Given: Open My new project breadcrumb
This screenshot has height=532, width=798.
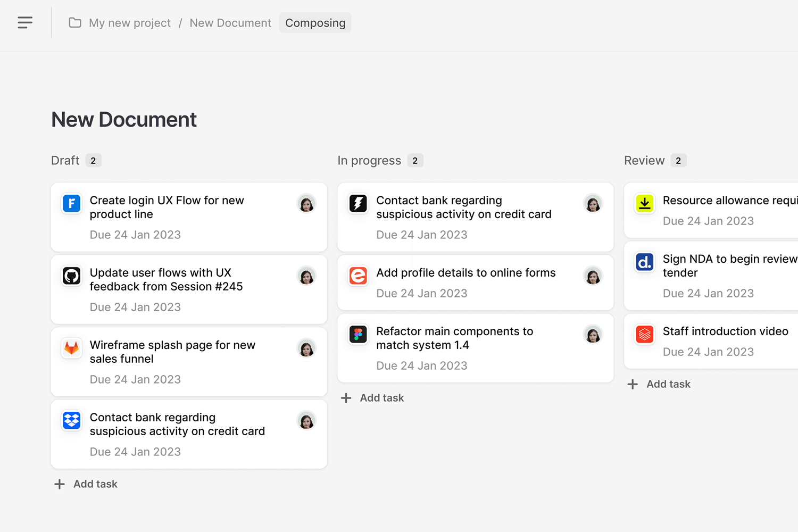Looking at the screenshot, I should pos(130,23).
